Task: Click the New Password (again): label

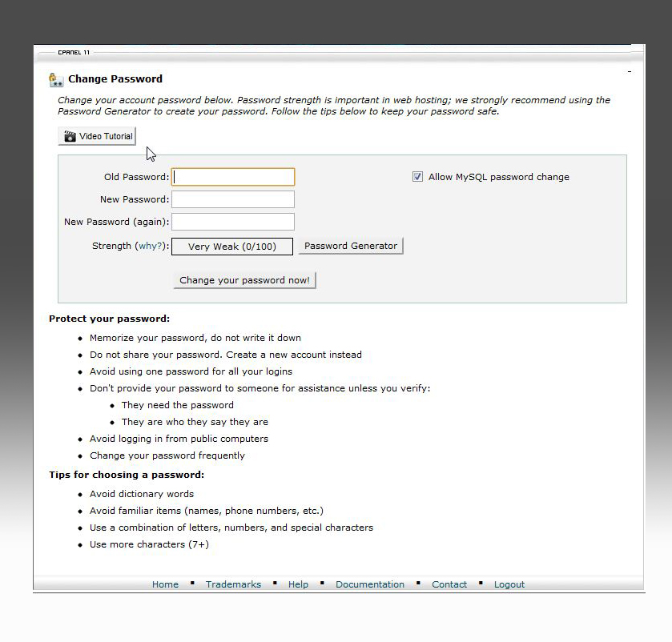Action: click(117, 222)
